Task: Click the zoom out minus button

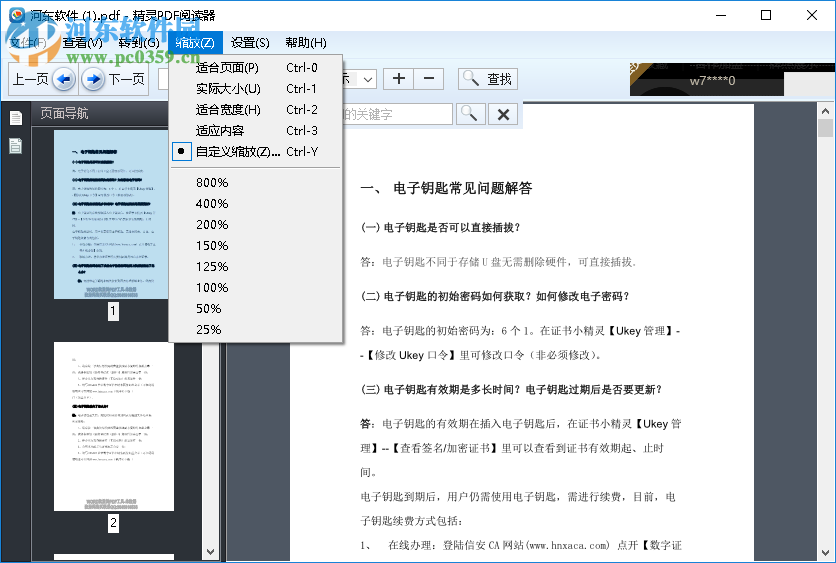Action: (428, 79)
